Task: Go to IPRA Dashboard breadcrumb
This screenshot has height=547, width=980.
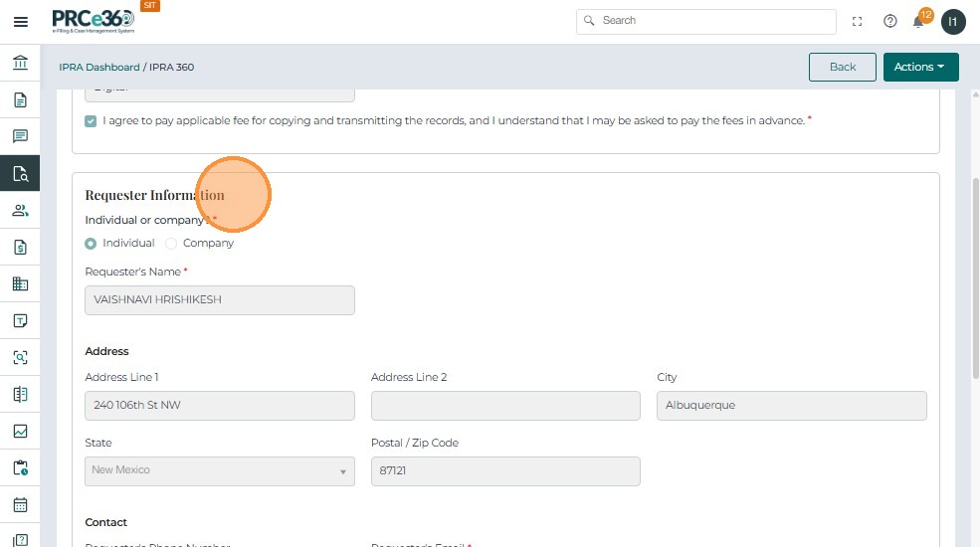Action: 99,68
